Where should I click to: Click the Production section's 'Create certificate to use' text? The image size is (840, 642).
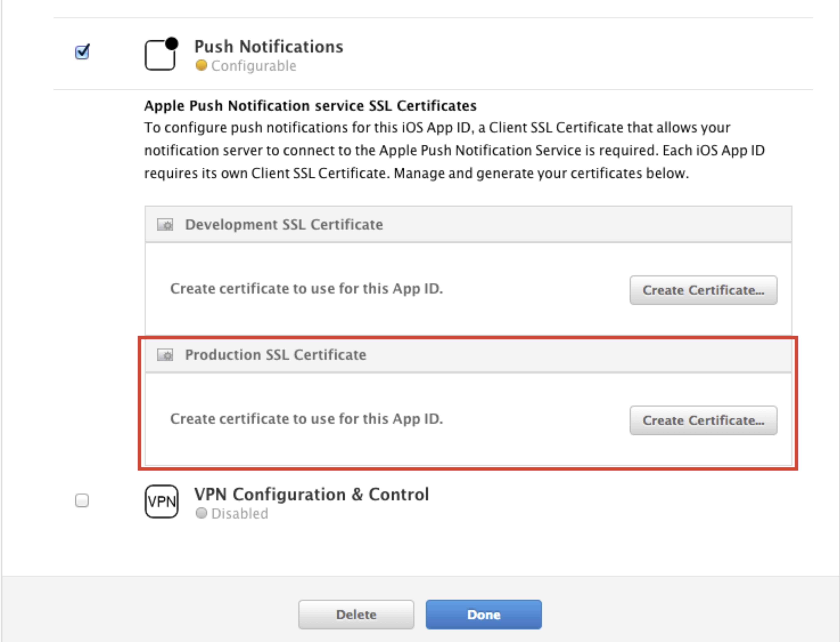point(307,419)
